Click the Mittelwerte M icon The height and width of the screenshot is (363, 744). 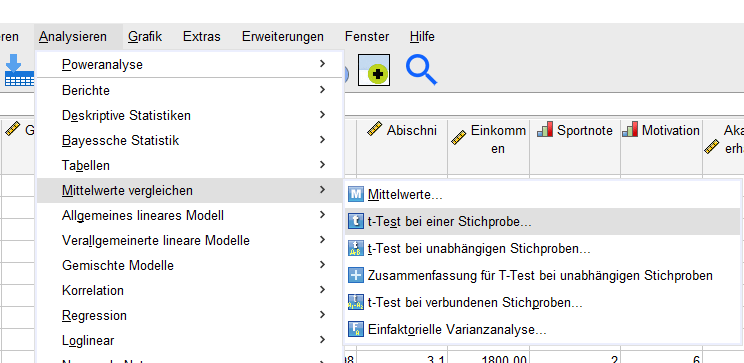click(355, 194)
